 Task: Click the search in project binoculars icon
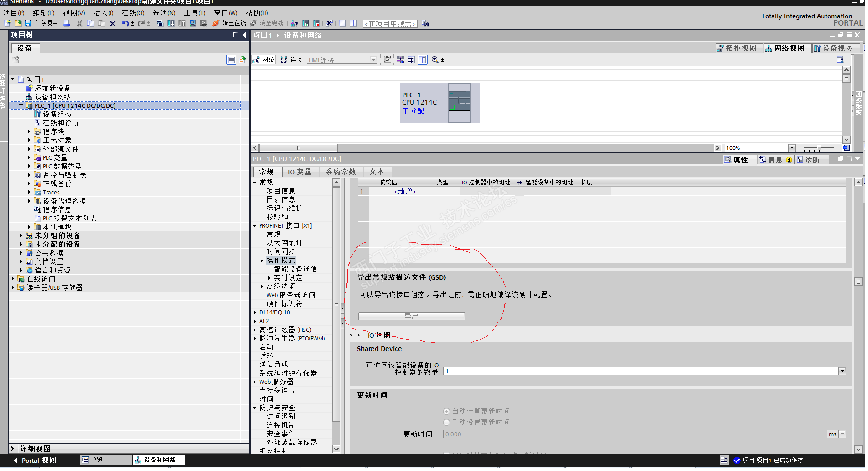click(426, 24)
